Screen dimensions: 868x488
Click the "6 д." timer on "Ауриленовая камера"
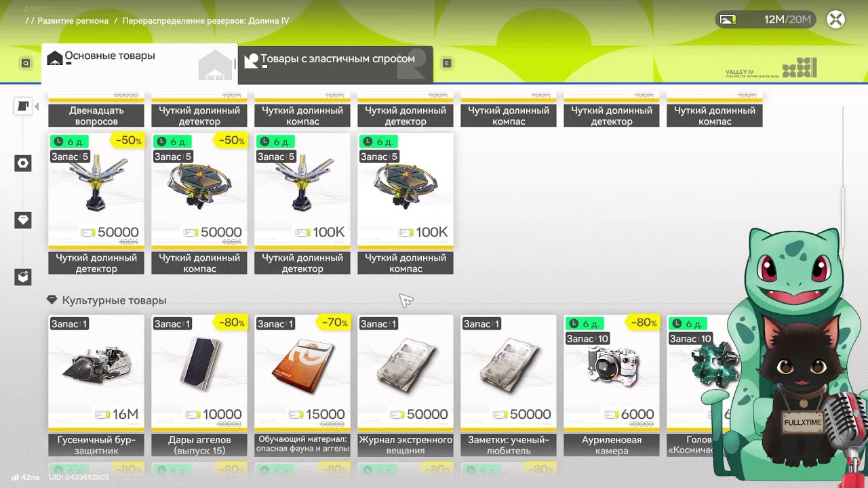click(585, 324)
